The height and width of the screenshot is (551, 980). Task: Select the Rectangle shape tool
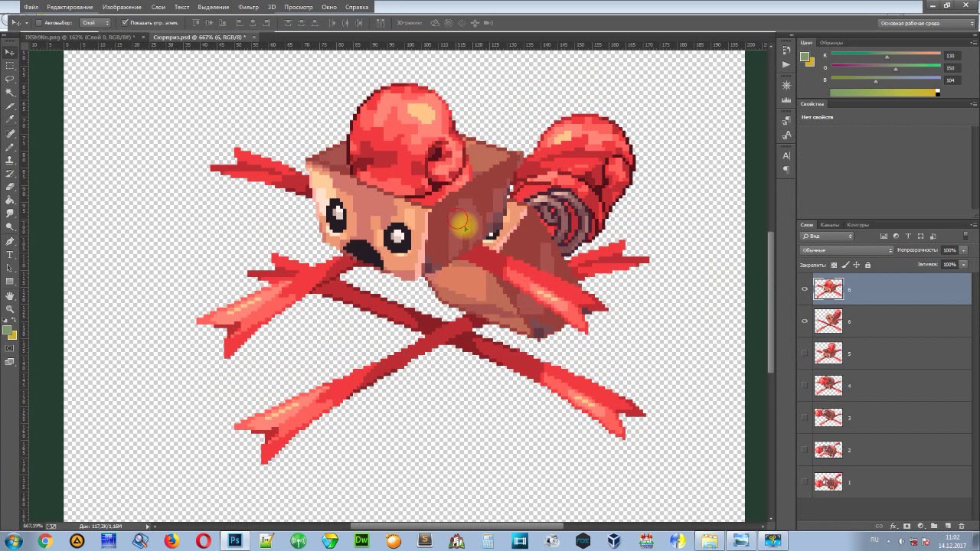pos(10,281)
